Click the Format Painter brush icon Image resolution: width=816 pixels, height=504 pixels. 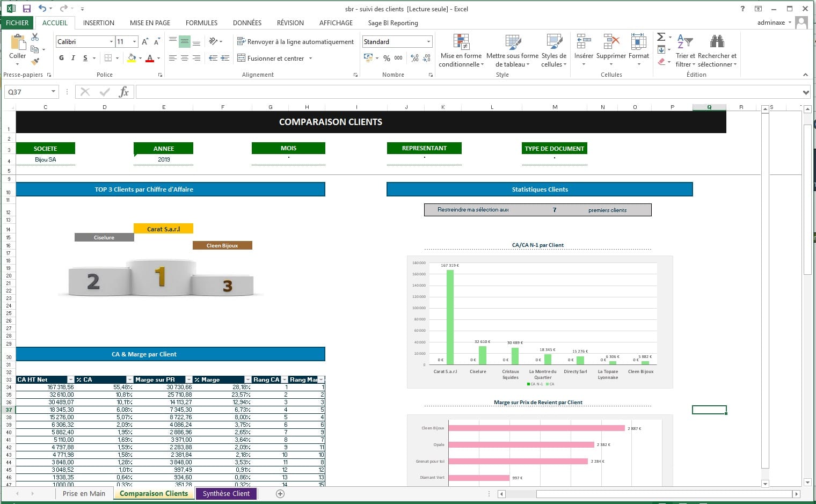point(35,62)
